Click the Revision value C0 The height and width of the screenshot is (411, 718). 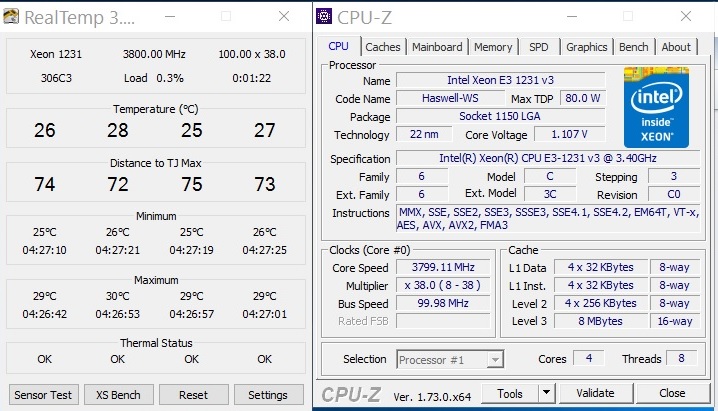pyautogui.click(x=674, y=194)
